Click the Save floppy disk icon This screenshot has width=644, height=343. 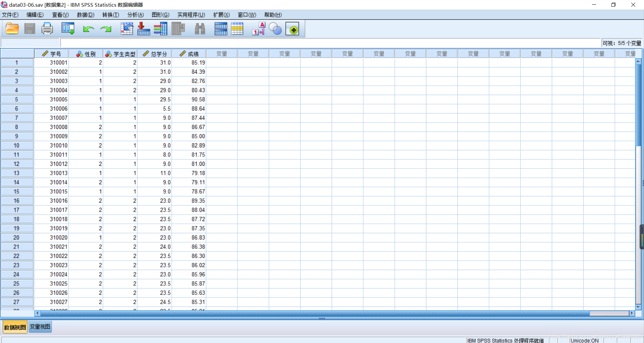click(x=30, y=29)
